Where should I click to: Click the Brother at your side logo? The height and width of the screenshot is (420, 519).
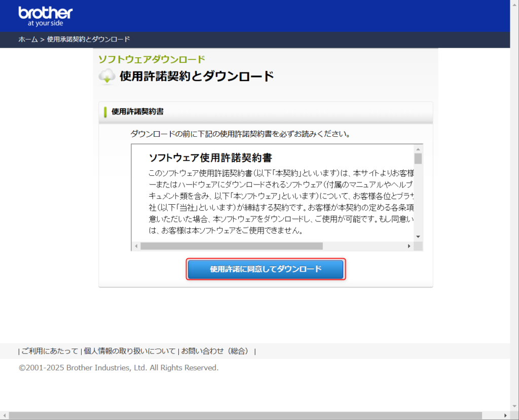(x=45, y=16)
